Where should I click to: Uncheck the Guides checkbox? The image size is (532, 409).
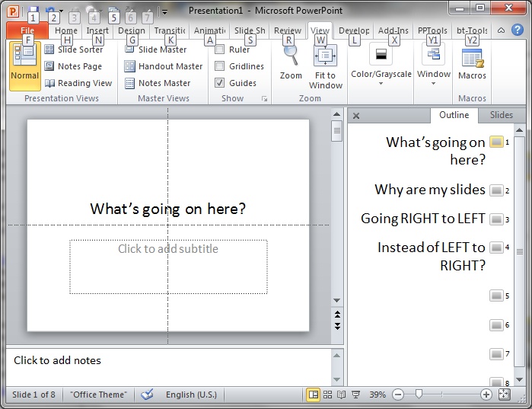click(x=220, y=83)
